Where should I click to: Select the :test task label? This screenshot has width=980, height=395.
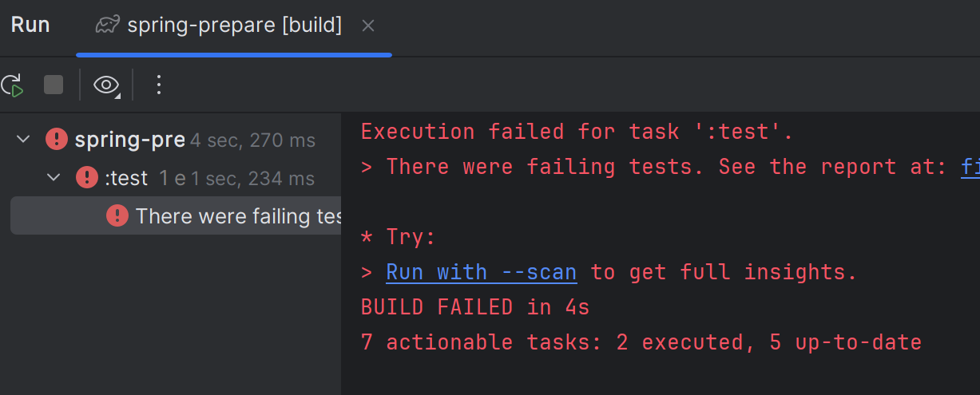(127, 178)
